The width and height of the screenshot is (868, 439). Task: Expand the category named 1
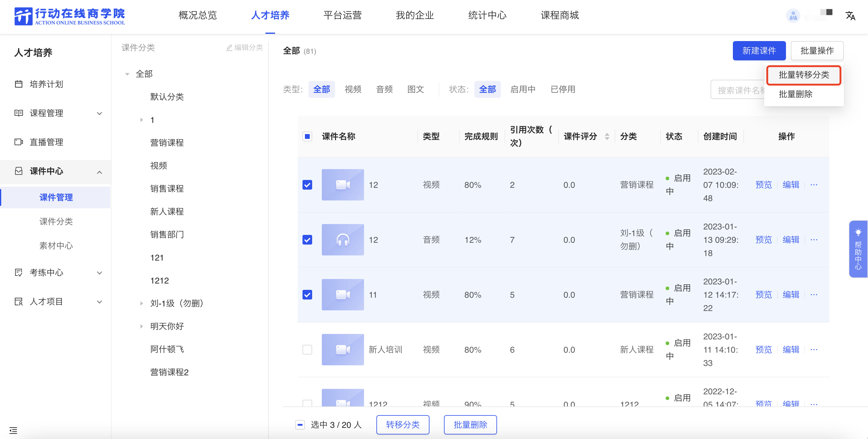point(141,120)
